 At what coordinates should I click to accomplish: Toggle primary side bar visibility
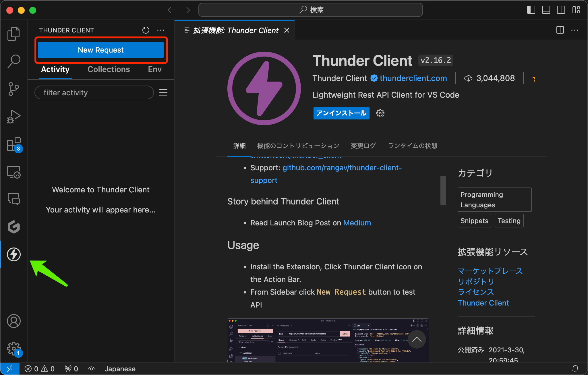click(x=531, y=10)
